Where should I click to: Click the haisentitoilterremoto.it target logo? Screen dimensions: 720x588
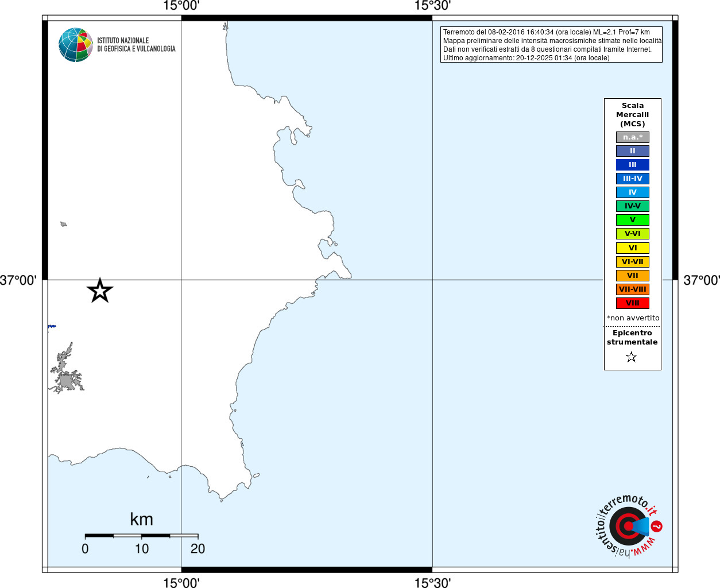pos(628,526)
